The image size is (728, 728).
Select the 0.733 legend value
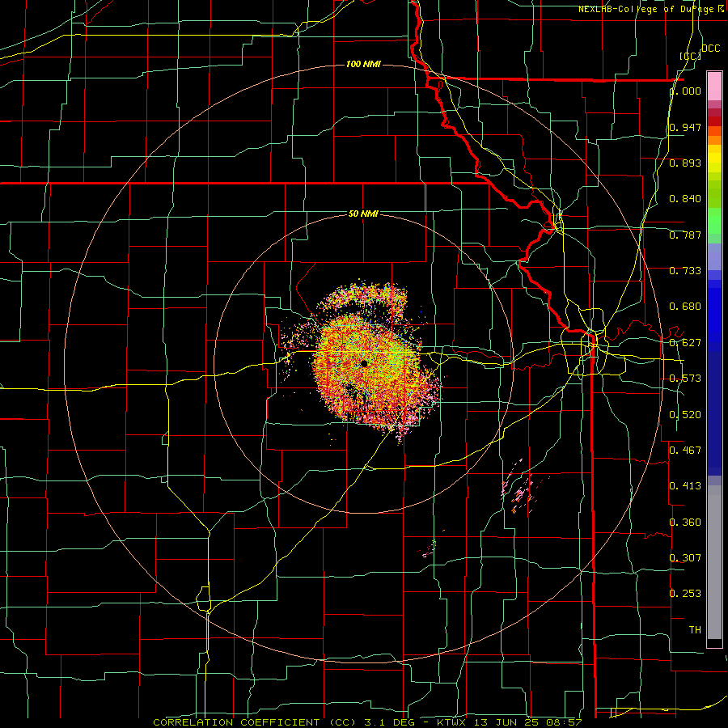coord(685,271)
